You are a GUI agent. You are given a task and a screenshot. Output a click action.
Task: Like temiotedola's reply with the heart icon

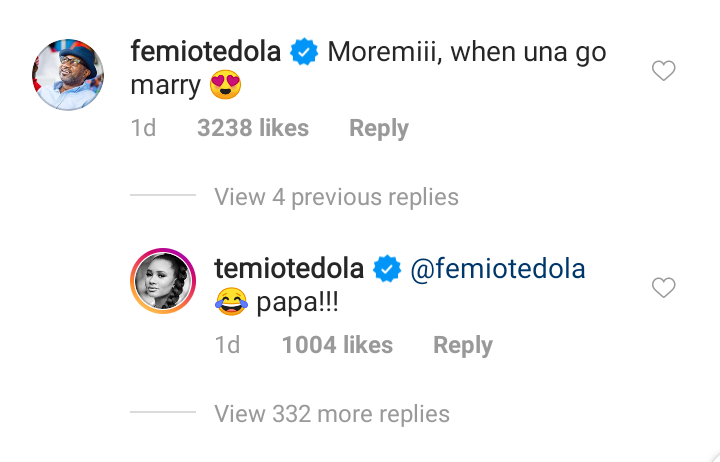(663, 288)
